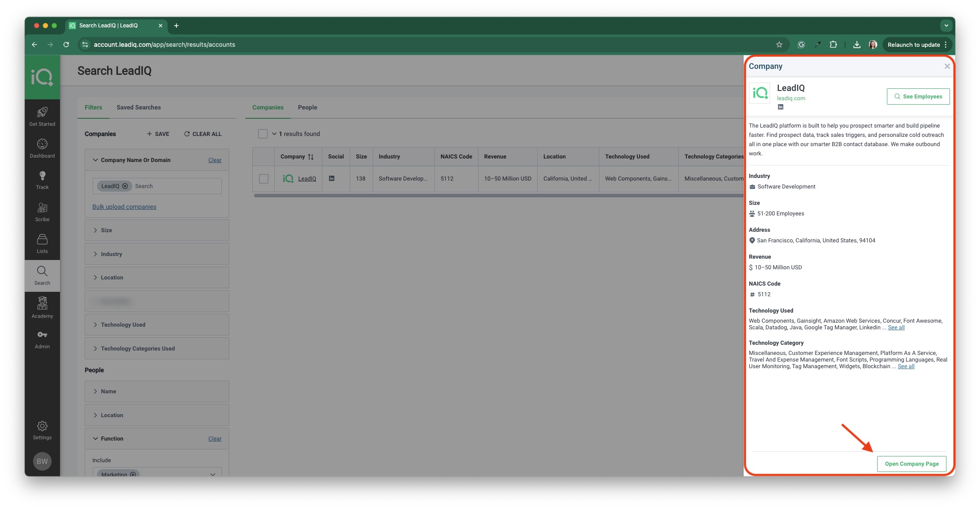Open Lists in the sidebar

pyautogui.click(x=42, y=243)
